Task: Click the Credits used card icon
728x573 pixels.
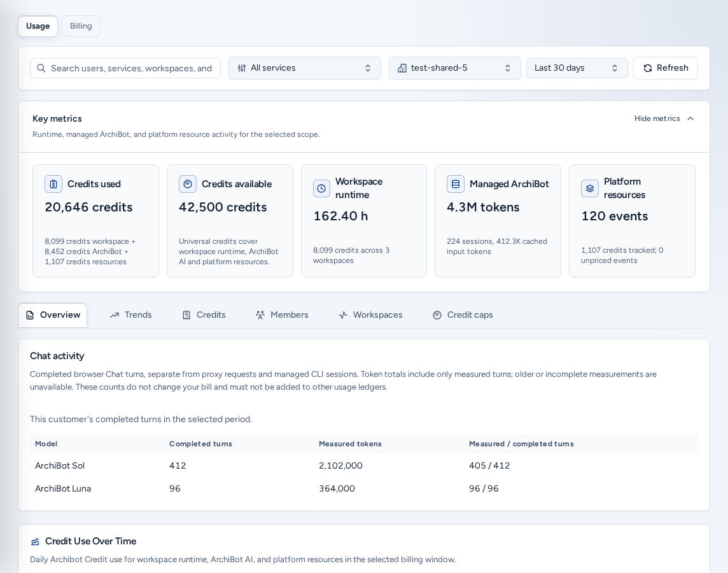Action: click(x=53, y=184)
